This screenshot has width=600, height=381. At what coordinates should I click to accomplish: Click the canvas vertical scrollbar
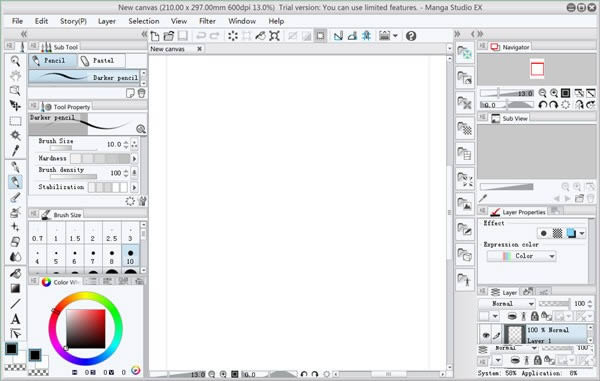[450, 212]
